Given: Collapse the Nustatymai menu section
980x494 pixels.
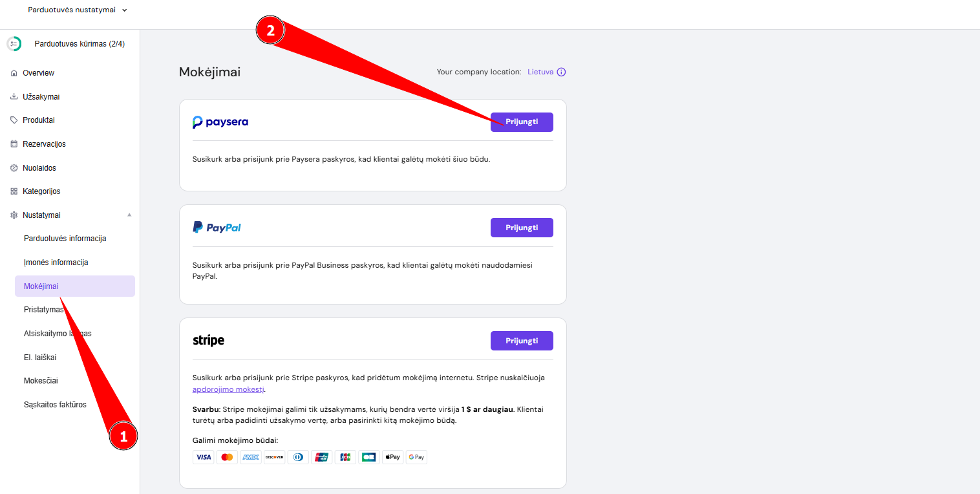Looking at the screenshot, I should coord(129,215).
